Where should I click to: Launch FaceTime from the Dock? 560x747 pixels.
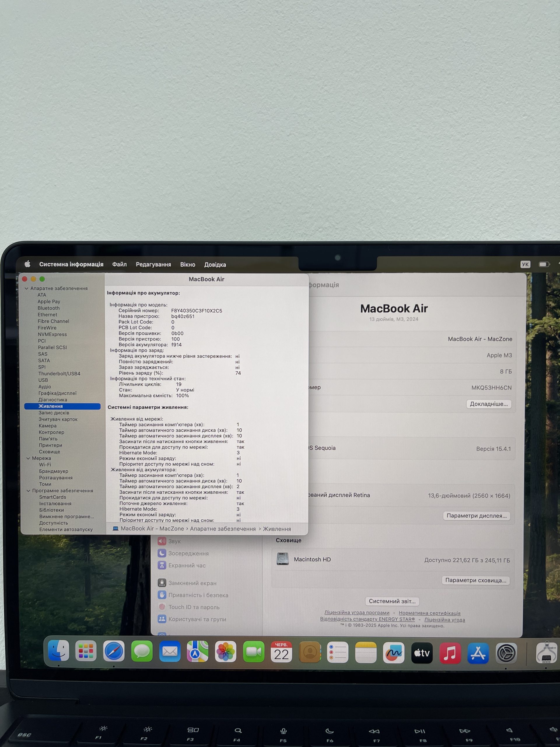tap(253, 651)
